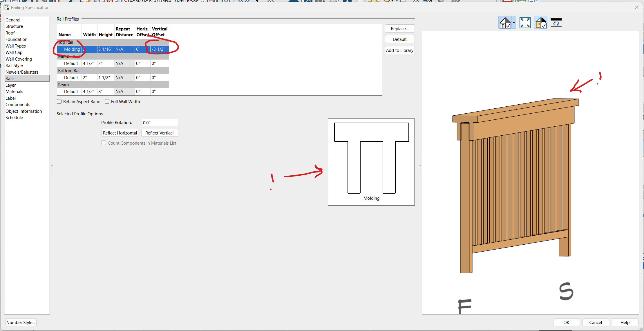The image size is (644, 331).
Task: Go to the Materials panel
Action: point(14,92)
